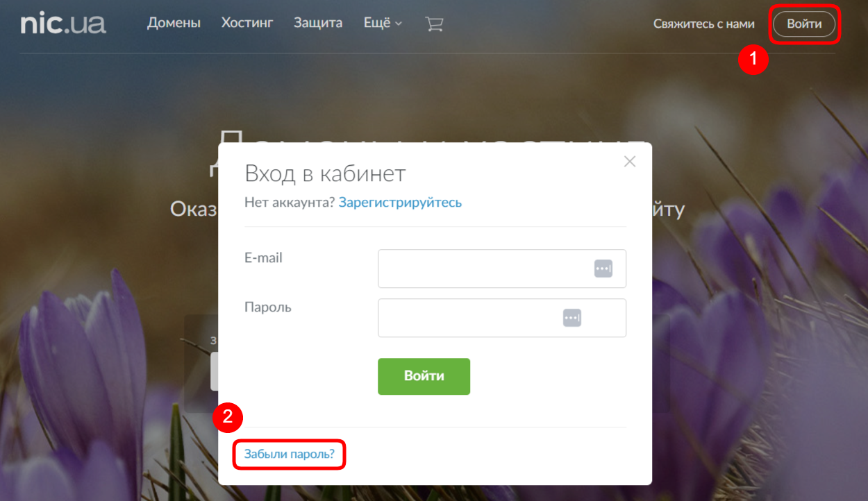
Task: Click the Забыли пароль? link
Action: pyautogui.click(x=289, y=455)
